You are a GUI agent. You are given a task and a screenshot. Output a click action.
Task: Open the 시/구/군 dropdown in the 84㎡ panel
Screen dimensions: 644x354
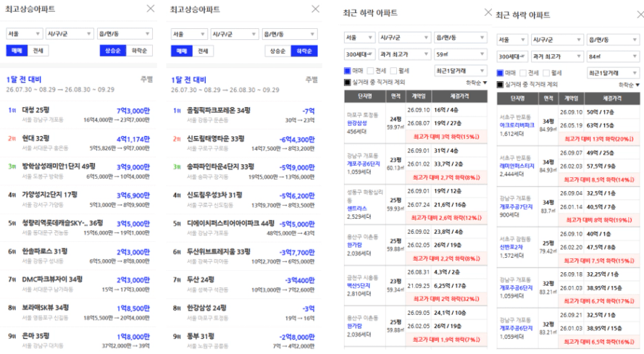(556, 40)
